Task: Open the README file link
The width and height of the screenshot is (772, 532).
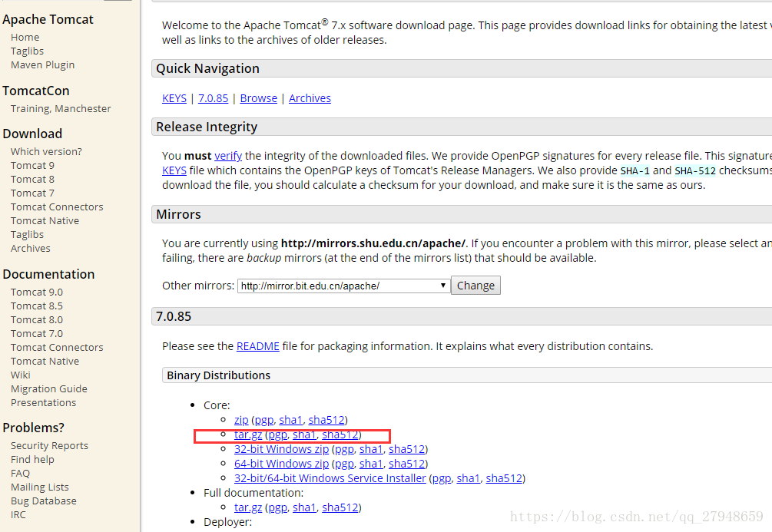Action: click(258, 346)
